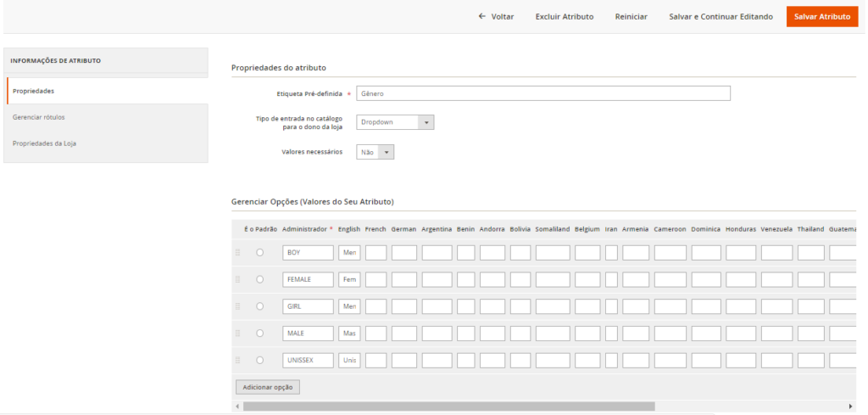Click French field of BOY row
Viewport: 868px width, 415px height.
[376, 253]
